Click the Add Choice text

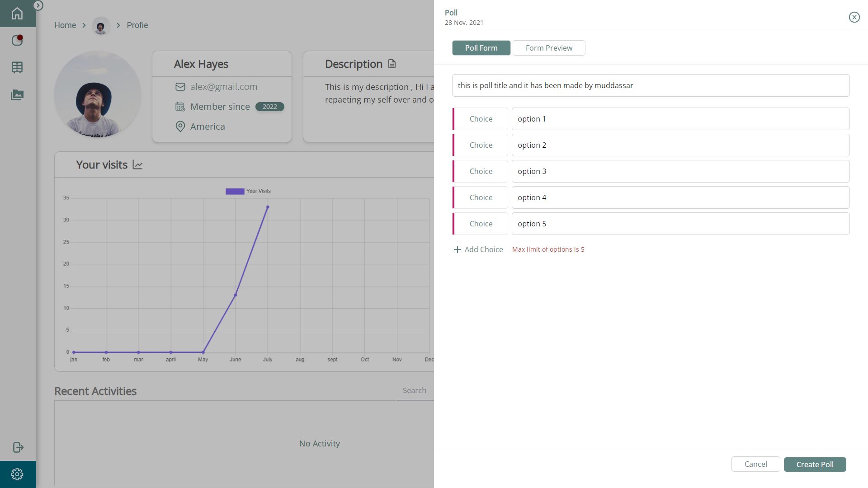[x=484, y=249]
